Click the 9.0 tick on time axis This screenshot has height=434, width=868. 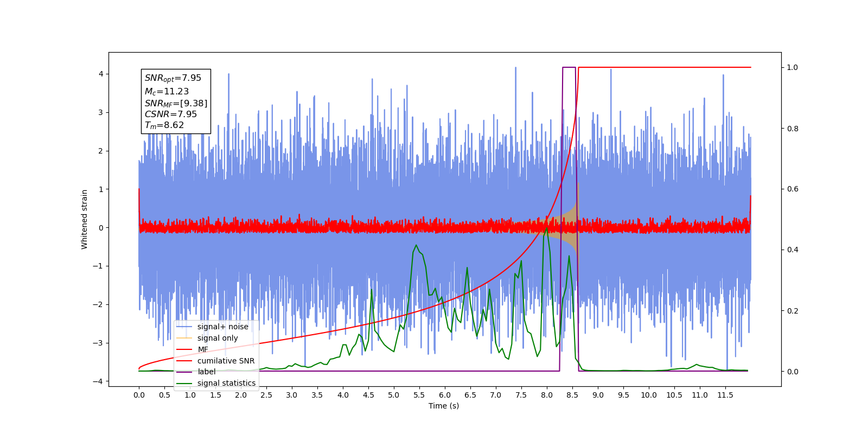coord(598,395)
